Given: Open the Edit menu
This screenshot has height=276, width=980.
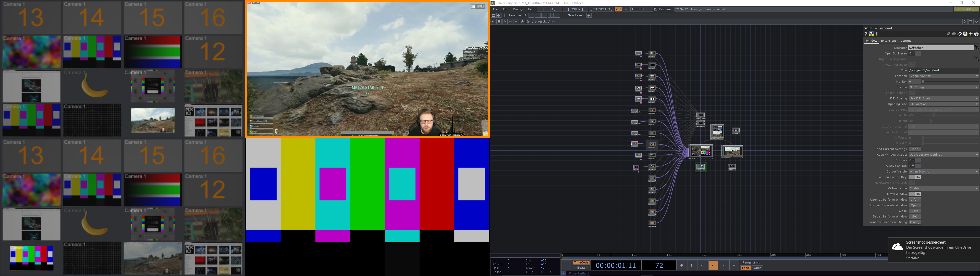Looking at the screenshot, I should click(506, 9).
